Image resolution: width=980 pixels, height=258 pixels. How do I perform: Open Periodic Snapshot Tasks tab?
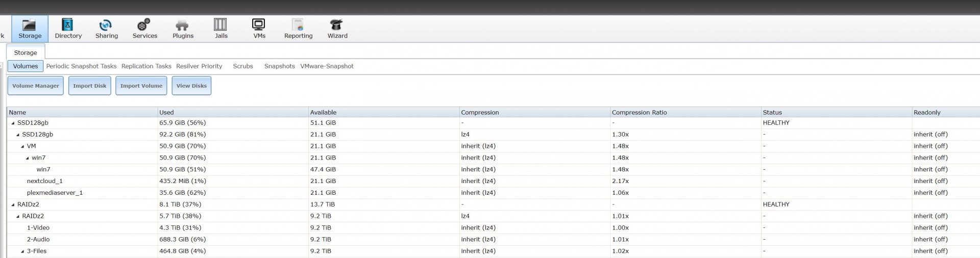(81, 66)
